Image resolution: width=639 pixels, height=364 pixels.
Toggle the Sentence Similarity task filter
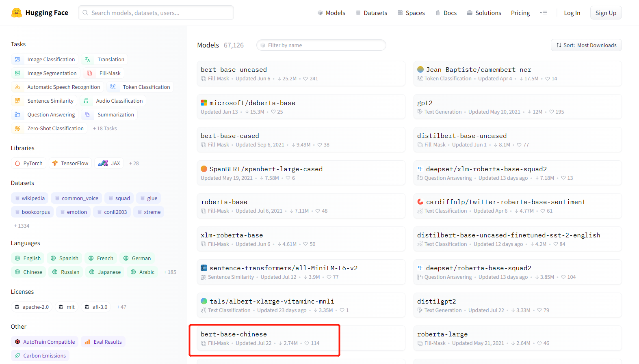pyautogui.click(x=45, y=101)
